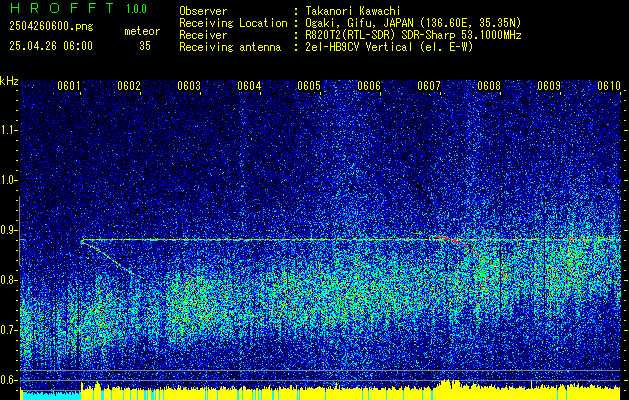Click the 0.8 kHz axis label
Image resolution: width=629 pixels, height=400 pixels.
[x=9, y=280]
